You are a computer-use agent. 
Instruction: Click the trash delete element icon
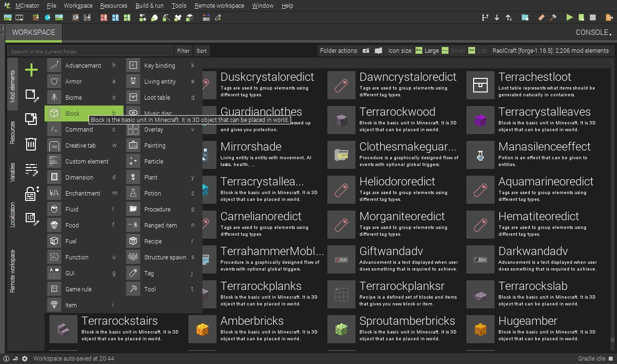point(31,144)
